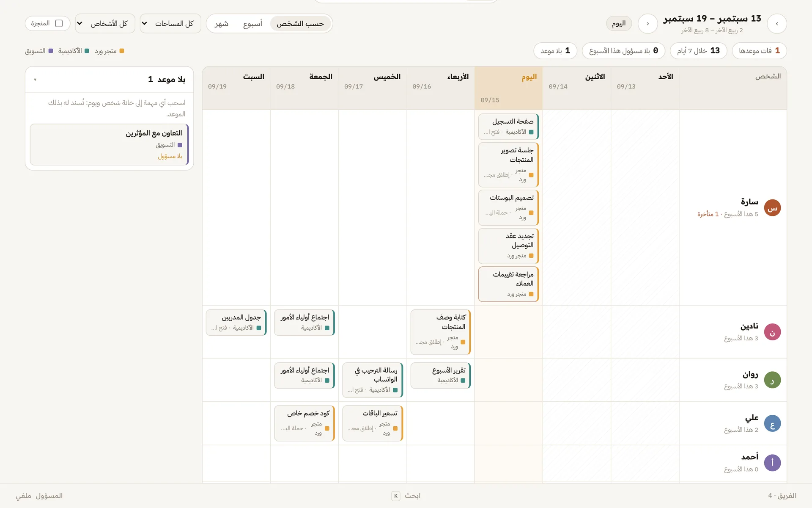Screen dimensions: 812x508
Task: Click Nadine's pink avatar (ن)
Action: pyautogui.click(x=772, y=332)
